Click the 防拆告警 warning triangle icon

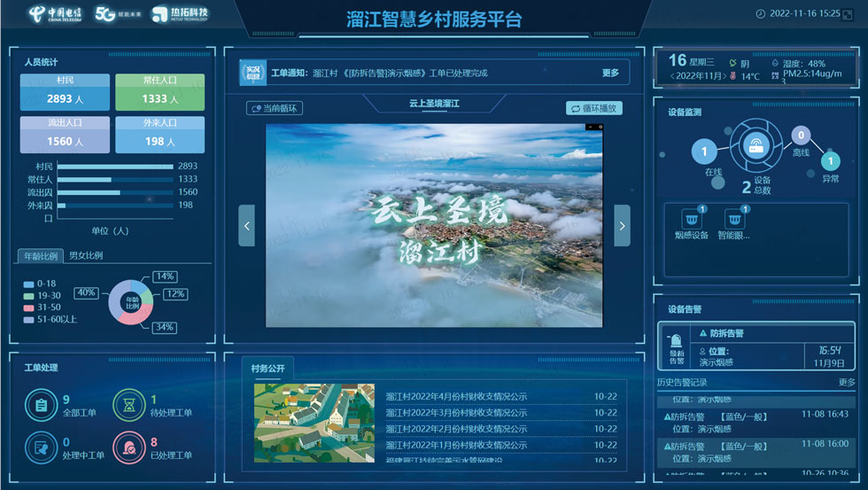703,333
